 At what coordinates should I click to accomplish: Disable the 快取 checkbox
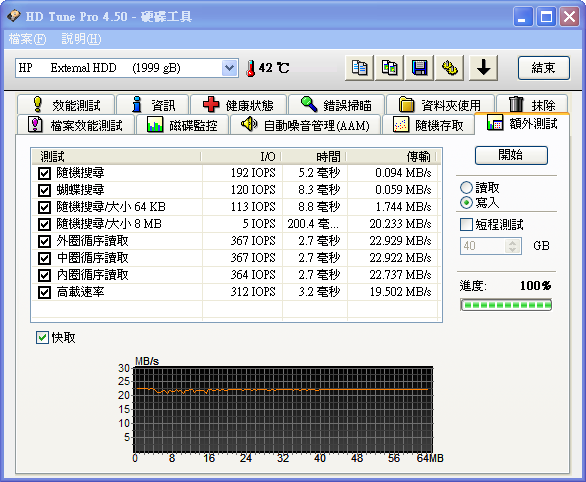point(42,337)
